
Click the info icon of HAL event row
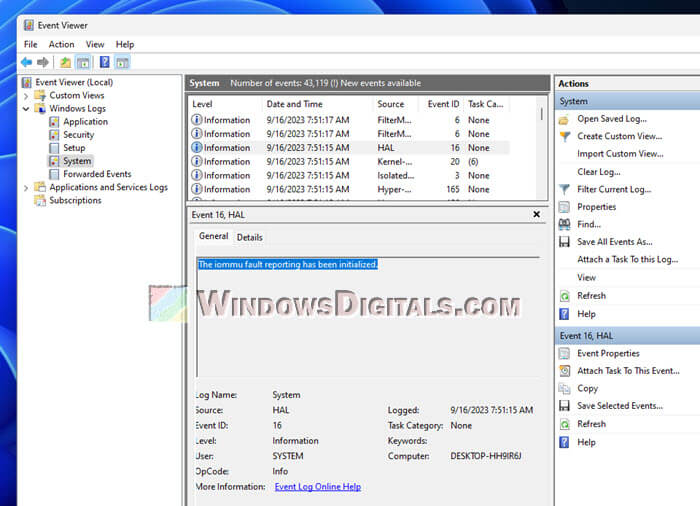coord(196,147)
